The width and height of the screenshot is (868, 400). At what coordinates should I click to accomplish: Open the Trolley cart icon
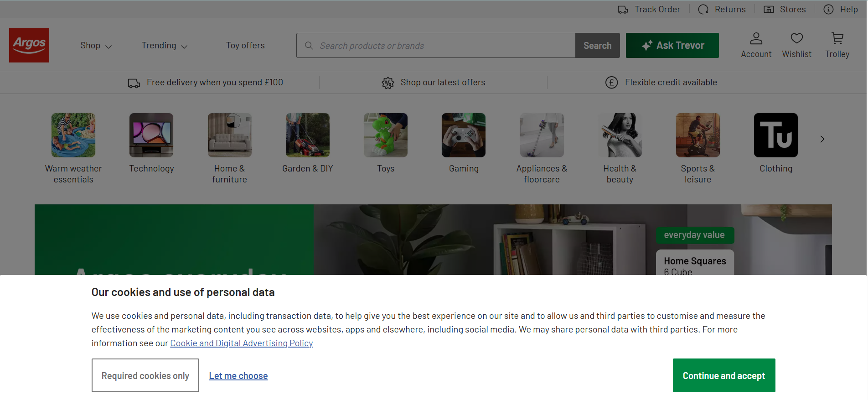point(837,38)
